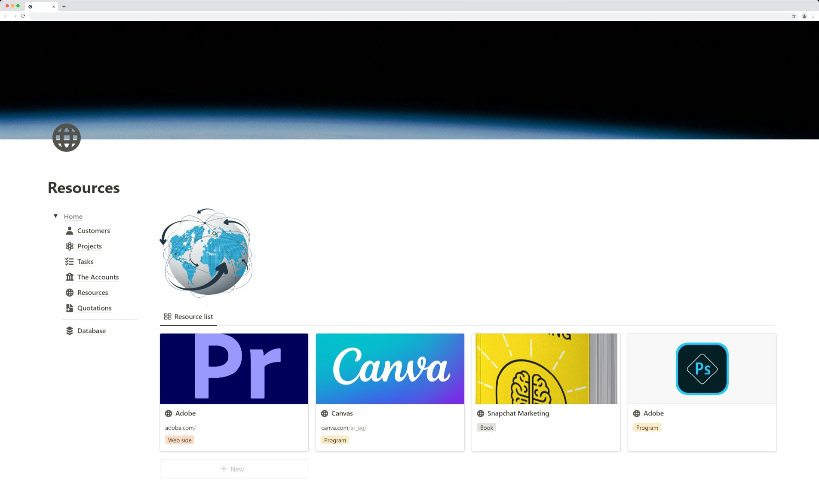Collapse the Home toggle triangle
Screen dimensions: 819x504
(x=55, y=216)
